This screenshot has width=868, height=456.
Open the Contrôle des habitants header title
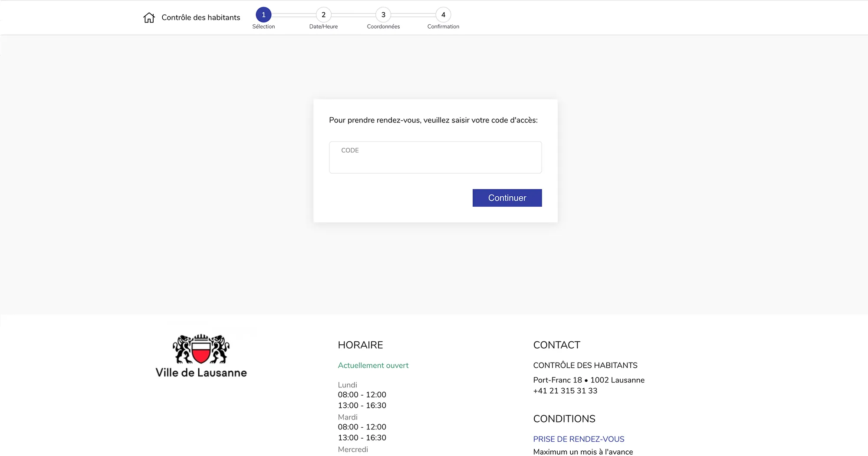(x=201, y=17)
